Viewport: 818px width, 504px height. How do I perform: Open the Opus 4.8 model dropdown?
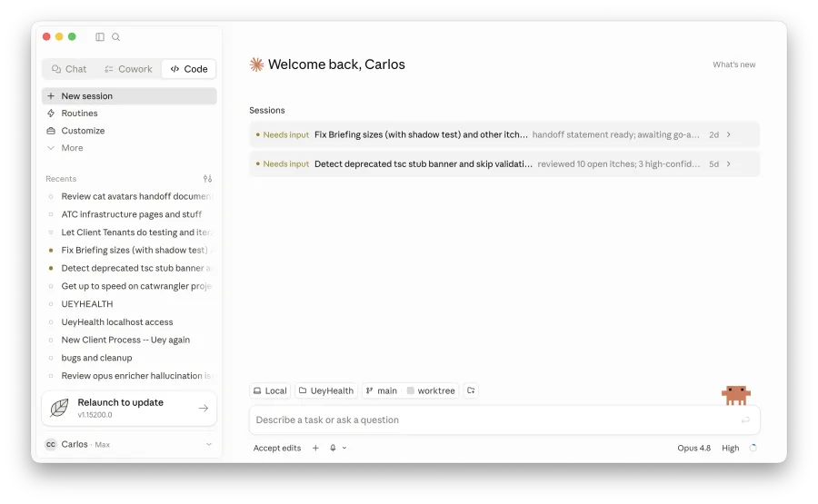pos(693,448)
